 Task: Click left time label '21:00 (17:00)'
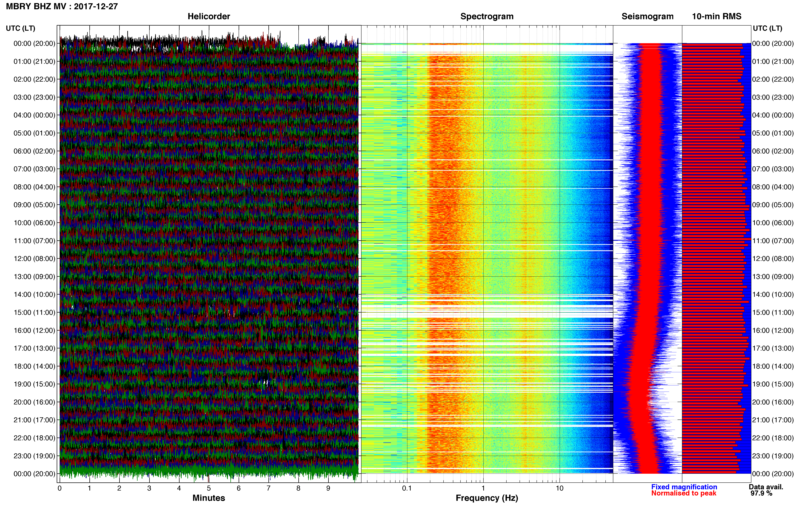tap(34, 420)
